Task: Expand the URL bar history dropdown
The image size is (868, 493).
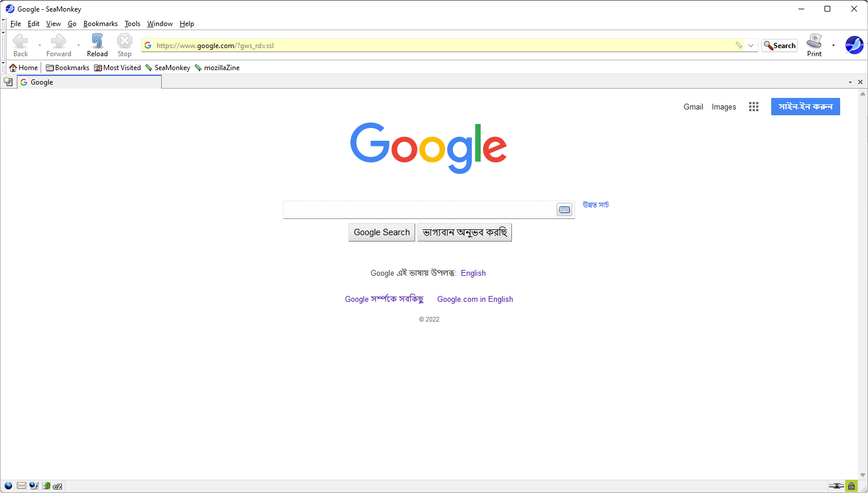Action: pos(751,45)
